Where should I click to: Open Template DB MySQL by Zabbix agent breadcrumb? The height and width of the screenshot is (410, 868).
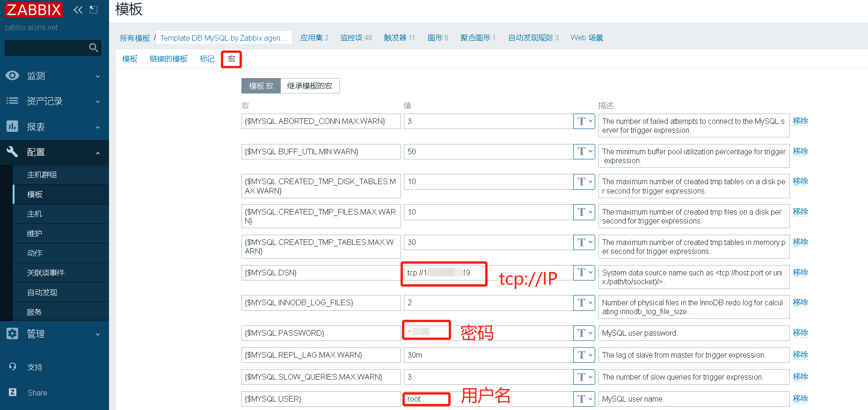point(224,38)
